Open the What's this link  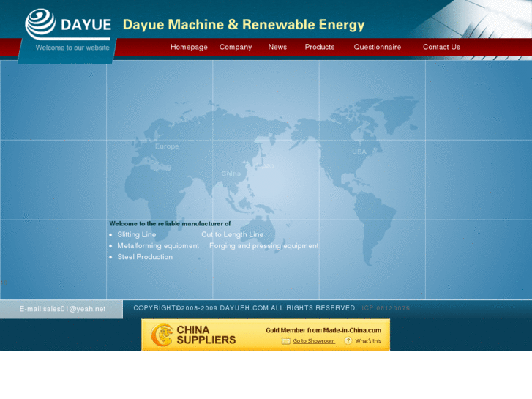pyautogui.click(x=368, y=341)
